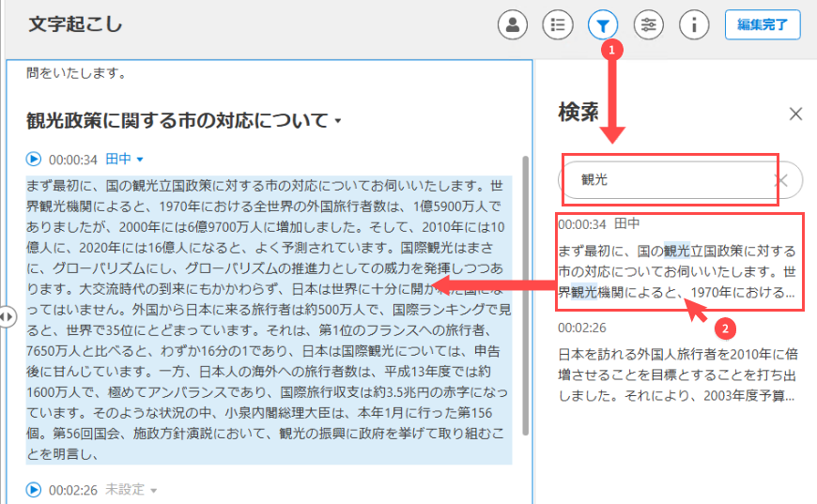Close the 検索 search panel

(x=795, y=114)
